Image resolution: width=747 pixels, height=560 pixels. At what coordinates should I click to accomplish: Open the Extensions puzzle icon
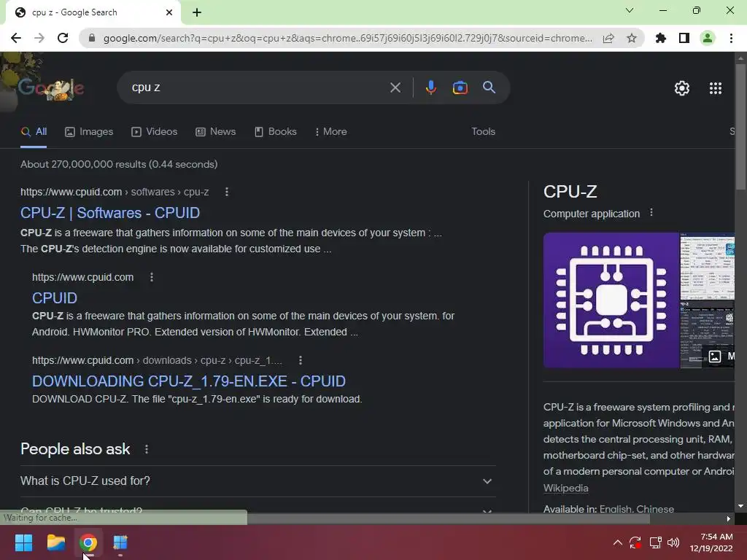[661, 38]
